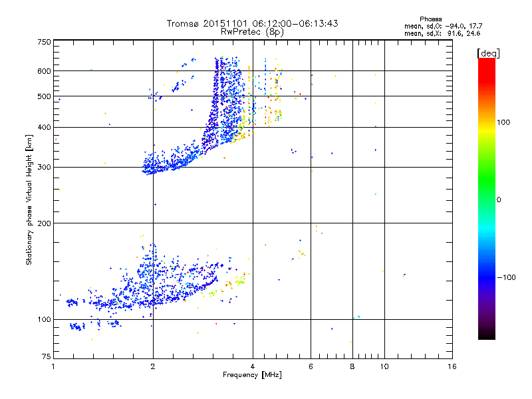The width and height of the screenshot is (532, 399).
Task: Click the colorbar '0' tick label
Action: click(499, 200)
